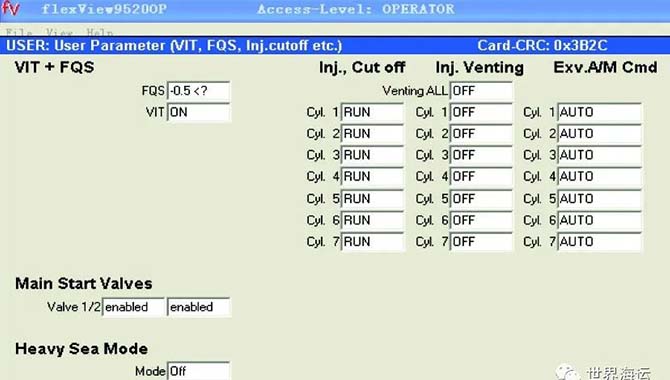Toggle Venting ALL OFF field
The width and height of the screenshot is (670, 380).
481,91
